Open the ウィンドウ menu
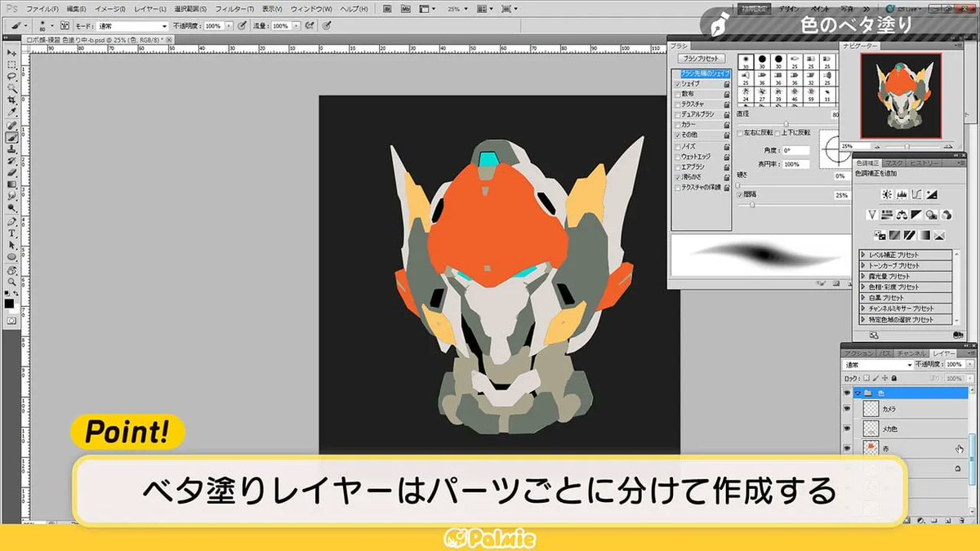980x551 pixels. point(312,8)
